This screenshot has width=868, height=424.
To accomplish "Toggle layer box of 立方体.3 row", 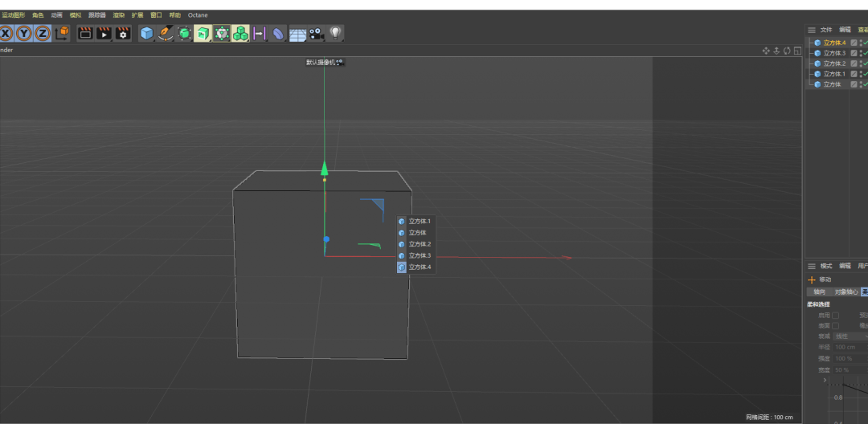I will point(854,53).
